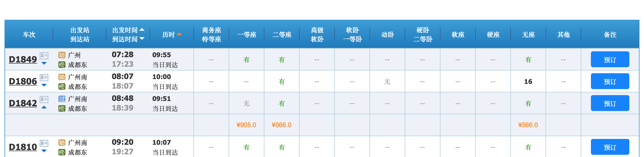Click the 动卧 column header

point(387,35)
